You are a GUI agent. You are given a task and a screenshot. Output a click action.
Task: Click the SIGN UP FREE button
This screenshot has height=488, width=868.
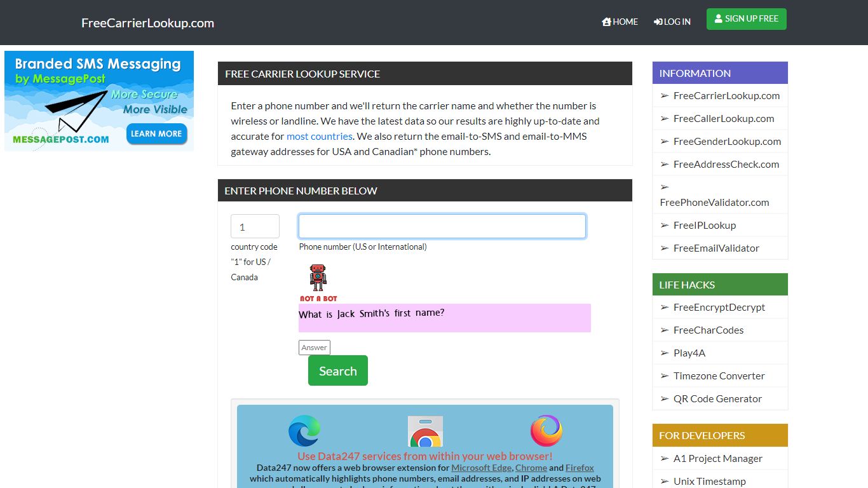[747, 19]
